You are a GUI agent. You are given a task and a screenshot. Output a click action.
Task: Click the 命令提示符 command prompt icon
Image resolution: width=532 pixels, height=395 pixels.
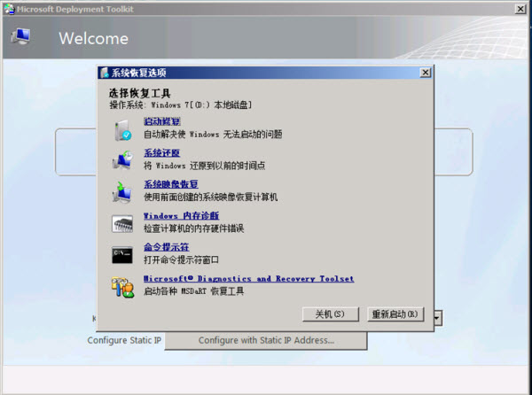click(x=122, y=255)
